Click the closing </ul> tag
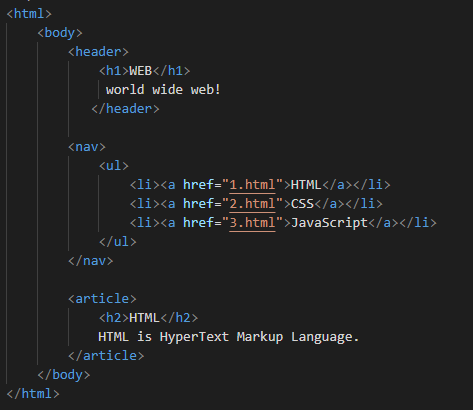 tap(118, 242)
